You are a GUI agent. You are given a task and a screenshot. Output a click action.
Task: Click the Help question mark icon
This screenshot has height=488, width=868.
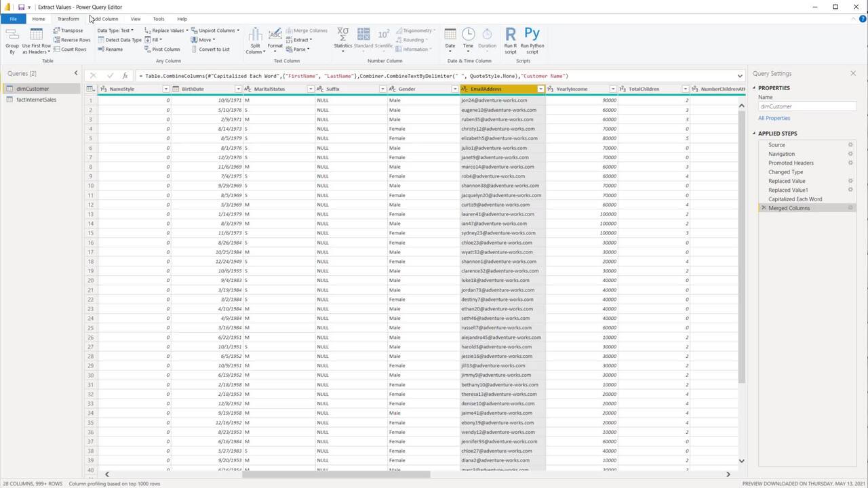pos(863,19)
